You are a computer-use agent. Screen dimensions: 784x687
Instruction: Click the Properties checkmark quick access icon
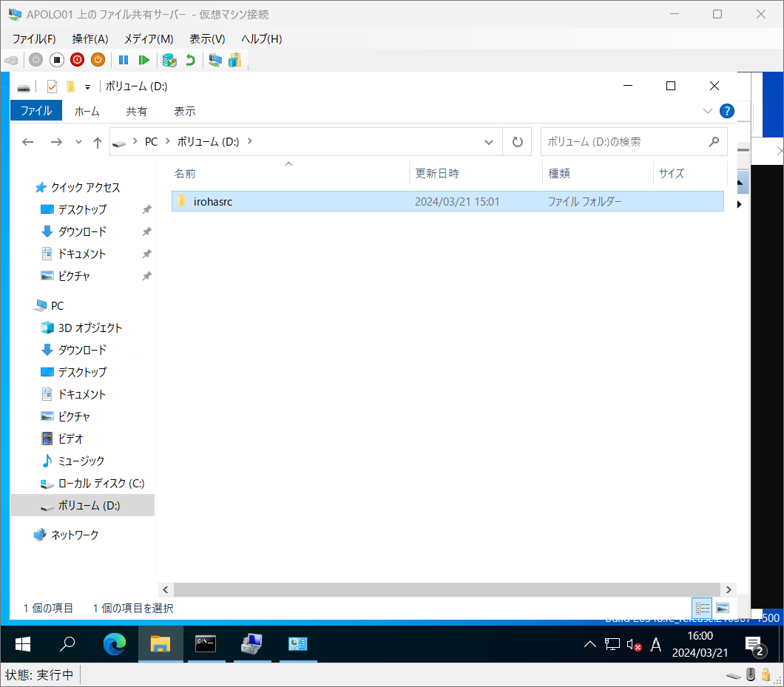[x=52, y=87]
